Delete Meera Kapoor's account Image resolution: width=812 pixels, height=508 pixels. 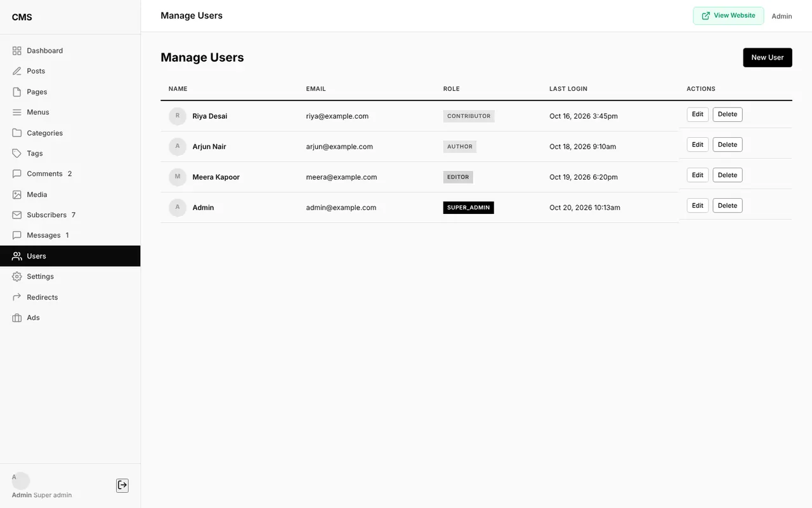click(728, 175)
